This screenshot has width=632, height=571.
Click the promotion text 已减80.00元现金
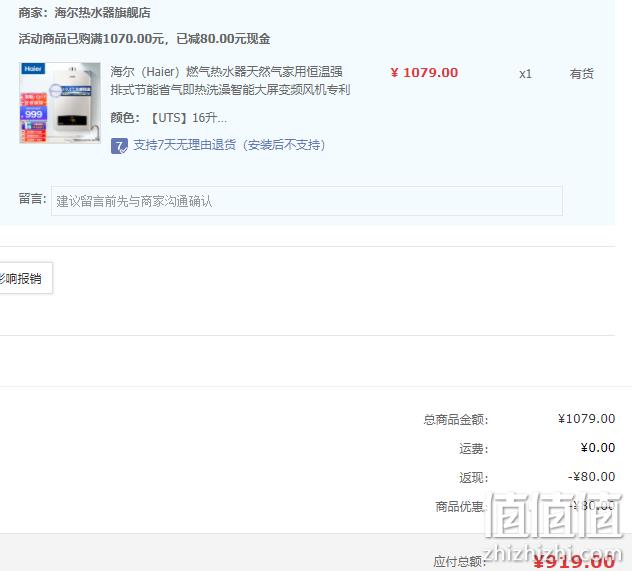tap(223, 39)
